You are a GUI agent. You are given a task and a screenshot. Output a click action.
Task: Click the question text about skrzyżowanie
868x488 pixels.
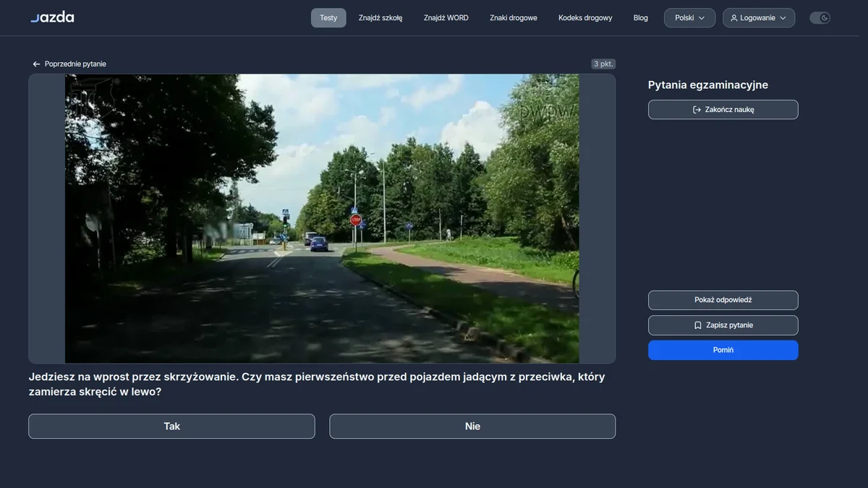[x=317, y=385]
